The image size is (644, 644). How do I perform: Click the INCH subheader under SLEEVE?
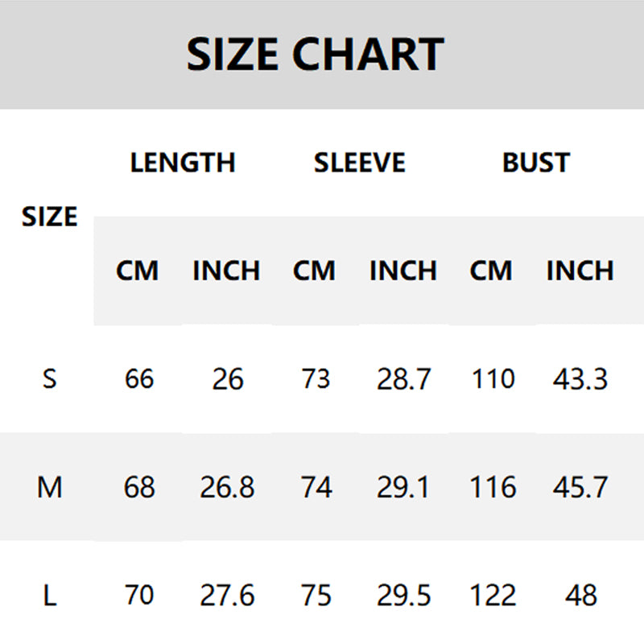(402, 270)
